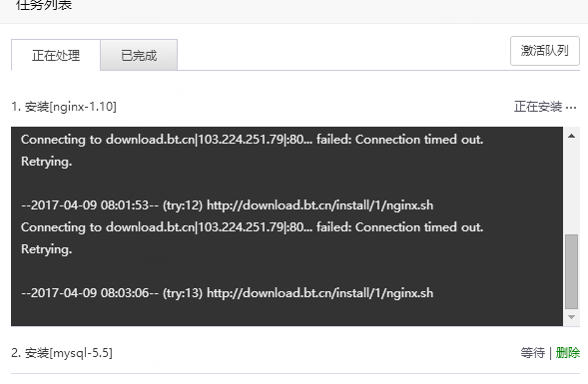The image size is (588, 384).
Task: Click the ellipsis dots after 正在安装
Action: click(571, 108)
